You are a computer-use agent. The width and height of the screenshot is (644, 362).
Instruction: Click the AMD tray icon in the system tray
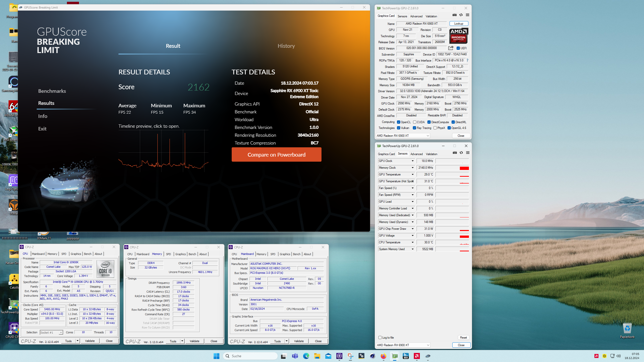596,356
